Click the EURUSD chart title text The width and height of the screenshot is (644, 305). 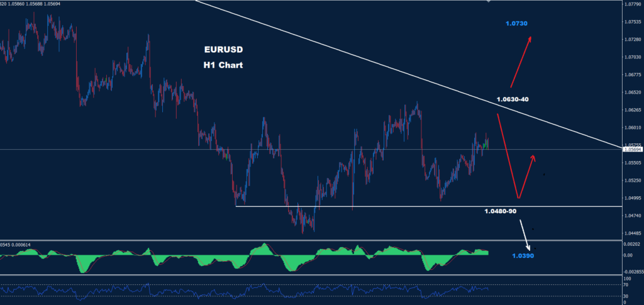[223, 50]
